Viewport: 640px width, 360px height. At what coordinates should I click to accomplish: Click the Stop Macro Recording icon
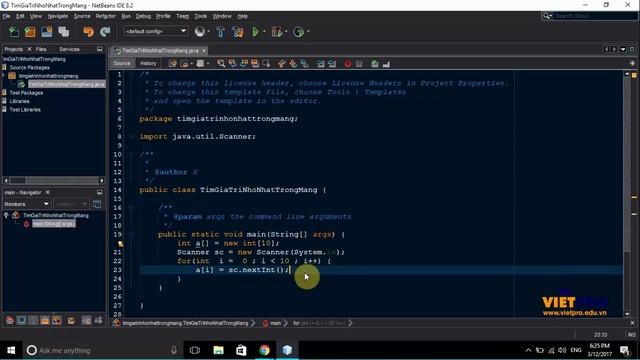[x=359, y=63]
